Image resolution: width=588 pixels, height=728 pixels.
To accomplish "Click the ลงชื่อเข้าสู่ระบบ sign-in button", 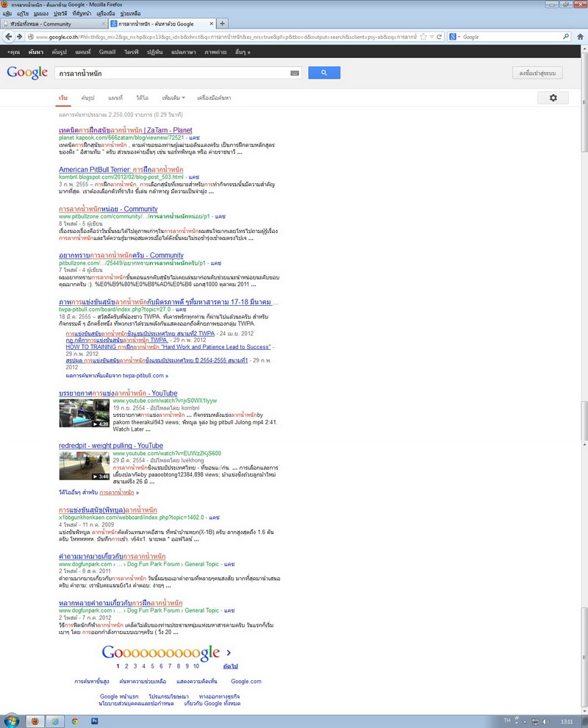I will click(x=537, y=73).
